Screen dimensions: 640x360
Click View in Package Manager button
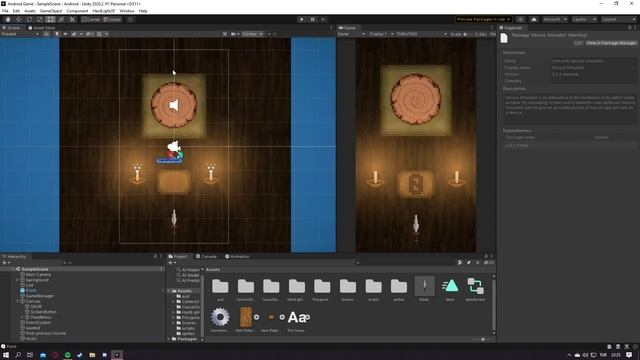611,43
